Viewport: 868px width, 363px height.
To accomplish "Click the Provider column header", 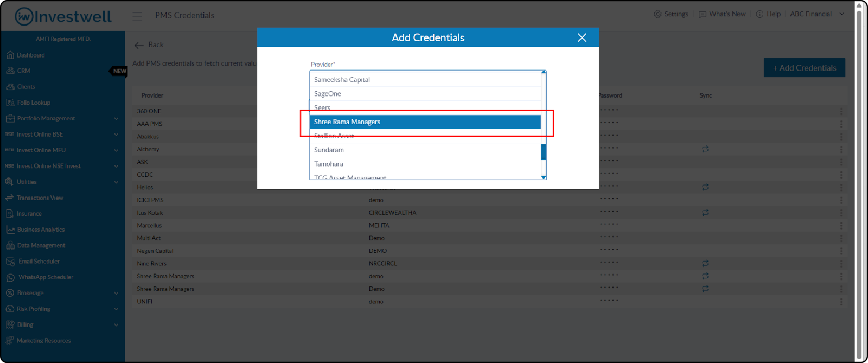I will [x=152, y=95].
